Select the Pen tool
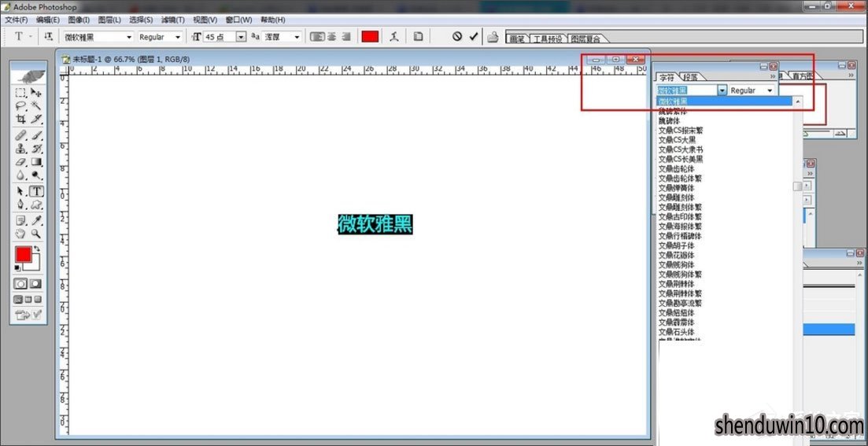Screen dimensions: 868x446 20,205
